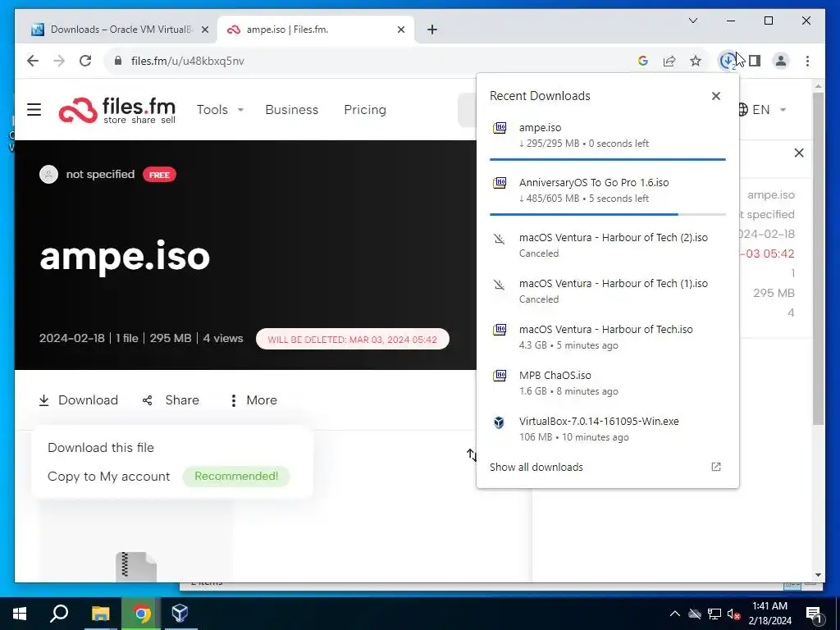
Task: Choose Copy to My account
Action: (109, 477)
